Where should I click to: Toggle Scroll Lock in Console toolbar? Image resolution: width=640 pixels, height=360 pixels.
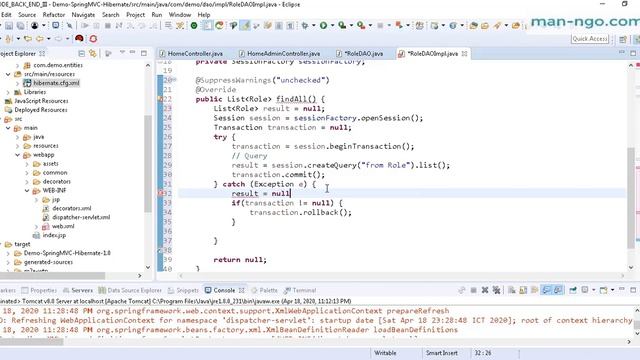point(523,290)
